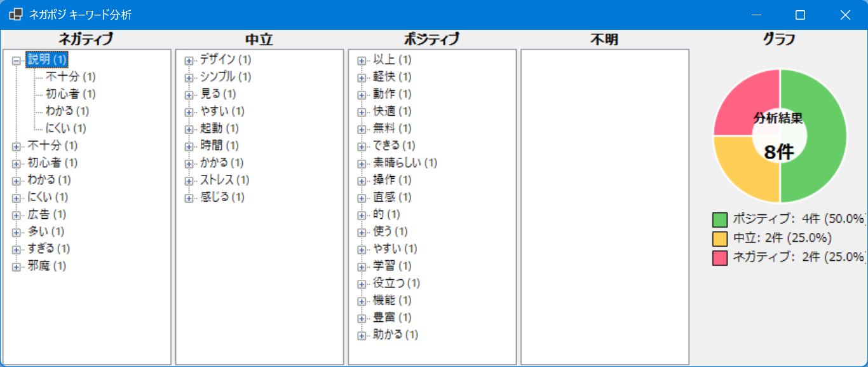Click the legend text ポジティブ: 4件 (50.0%)

click(799, 219)
